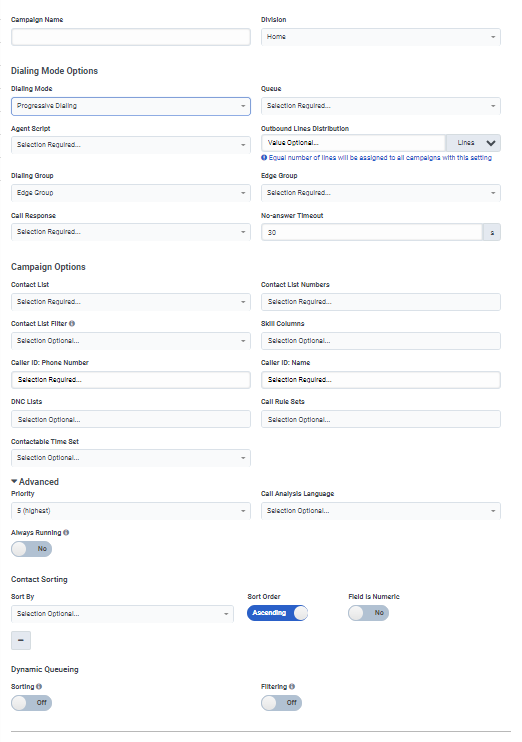Open the Priority dropdown
Viewport: 522px width, 742px height.
131,511
